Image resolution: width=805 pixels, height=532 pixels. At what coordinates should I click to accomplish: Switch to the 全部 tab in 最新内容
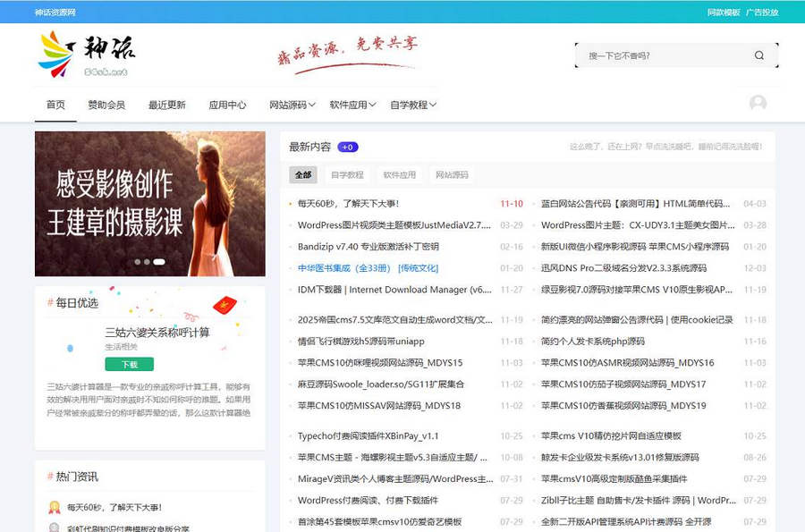(x=303, y=175)
